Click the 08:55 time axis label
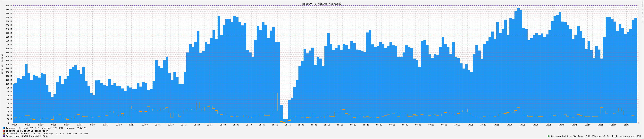The width and height of the screenshot is (644, 139). (288, 125)
